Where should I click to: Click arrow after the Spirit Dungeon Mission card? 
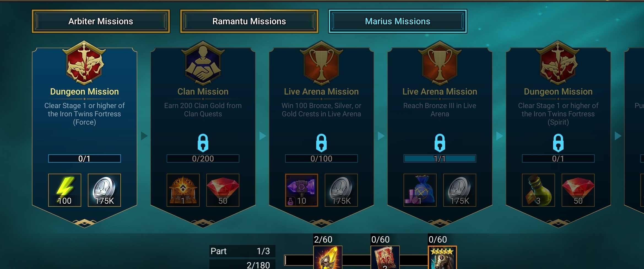pyautogui.click(x=618, y=136)
